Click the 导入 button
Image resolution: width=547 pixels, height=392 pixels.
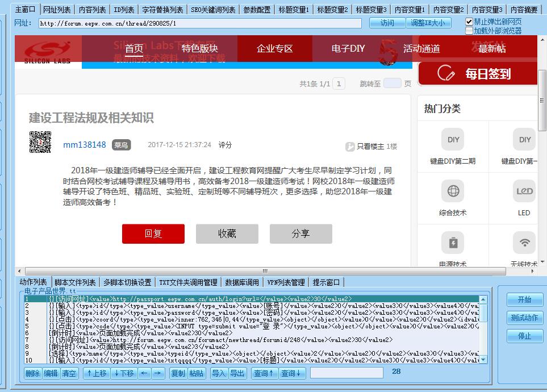tap(219, 373)
